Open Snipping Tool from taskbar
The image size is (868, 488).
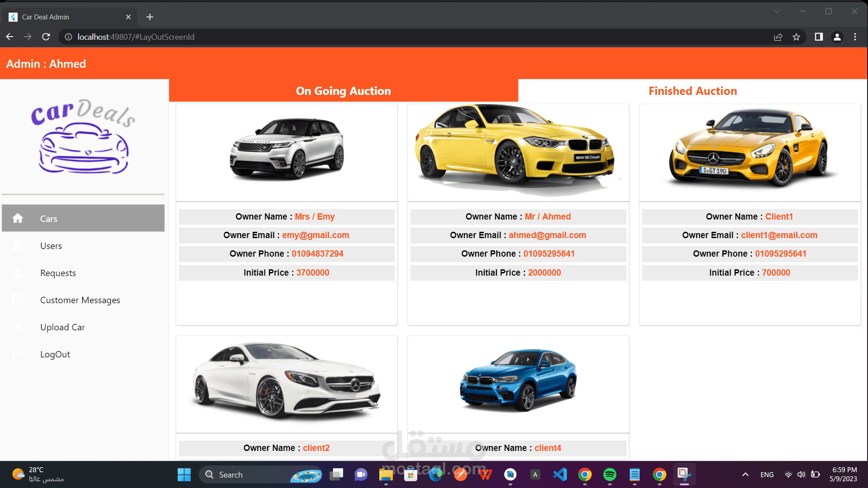(684, 474)
